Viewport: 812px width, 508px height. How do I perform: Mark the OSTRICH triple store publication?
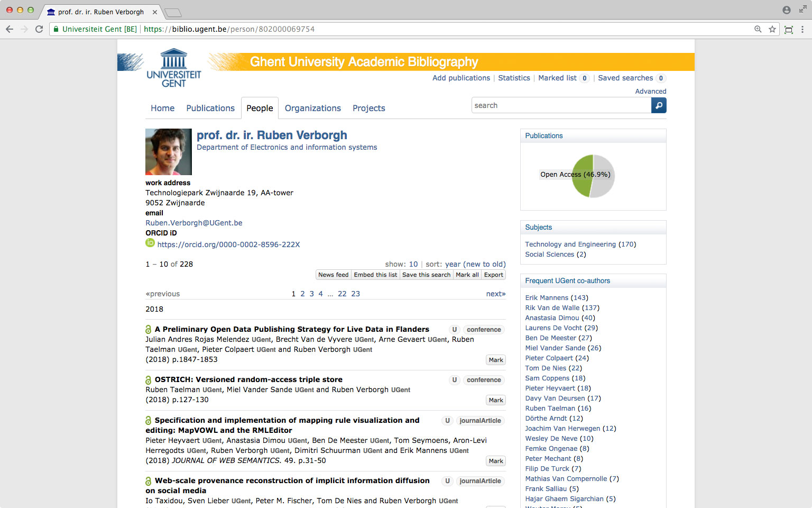click(495, 400)
